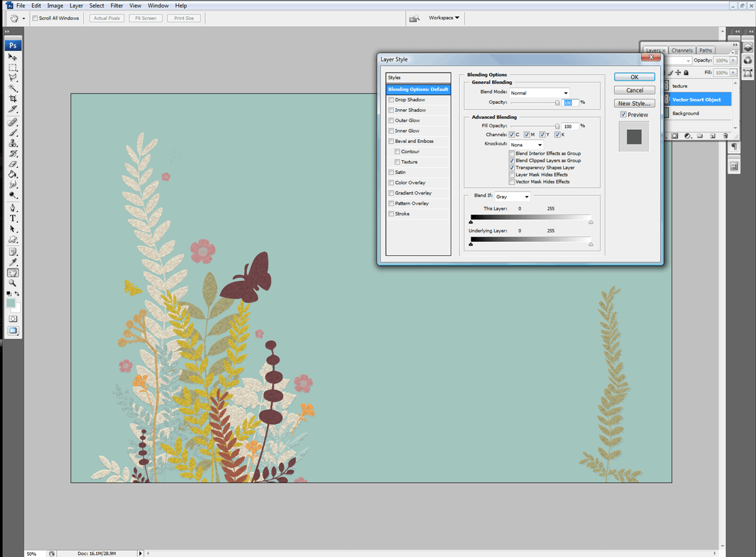Click the delete layer trash icon
756x557 pixels.
(725, 135)
